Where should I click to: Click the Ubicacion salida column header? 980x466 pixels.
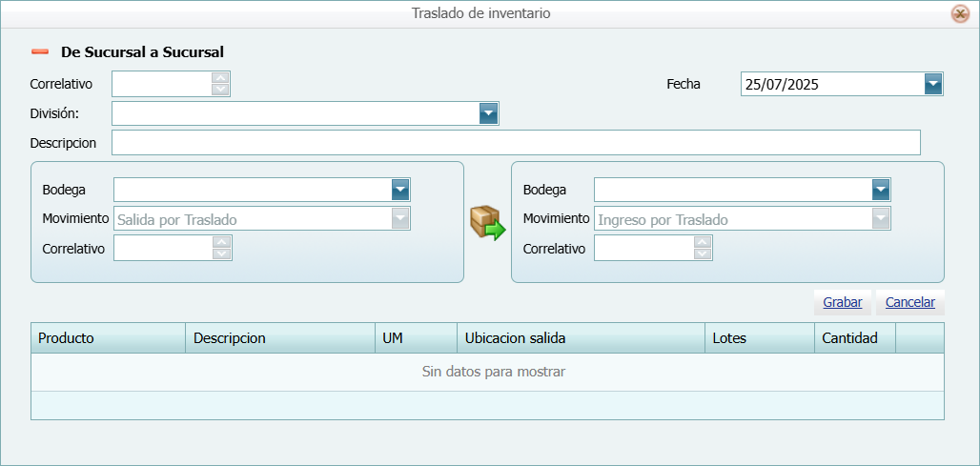point(582,338)
